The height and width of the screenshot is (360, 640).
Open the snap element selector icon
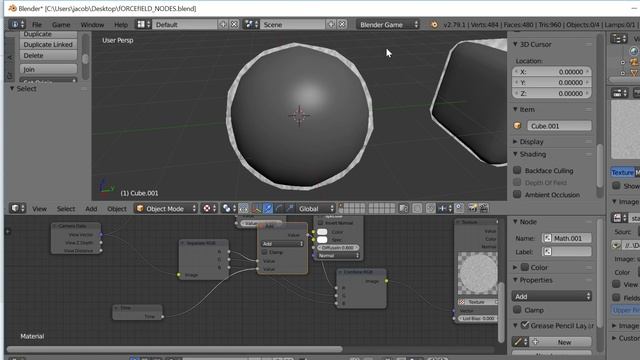tap(444, 209)
